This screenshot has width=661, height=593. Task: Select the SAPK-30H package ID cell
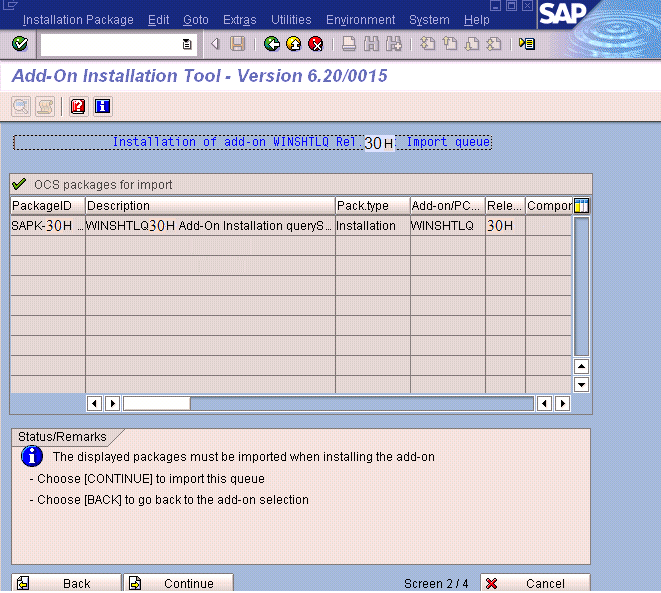coord(48,226)
